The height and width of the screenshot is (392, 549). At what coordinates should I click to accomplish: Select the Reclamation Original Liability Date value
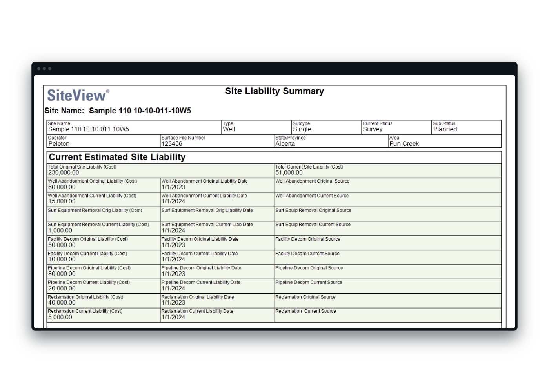pyautogui.click(x=173, y=303)
